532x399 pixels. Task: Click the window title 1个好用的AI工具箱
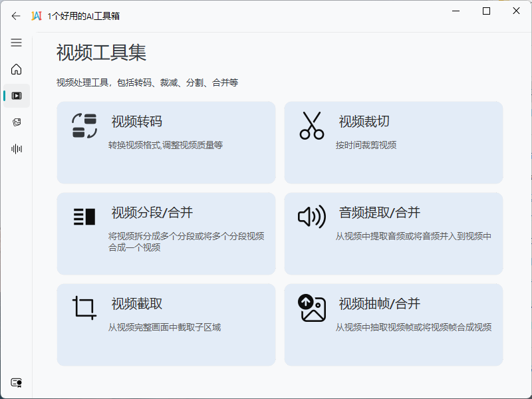(x=84, y=16)
